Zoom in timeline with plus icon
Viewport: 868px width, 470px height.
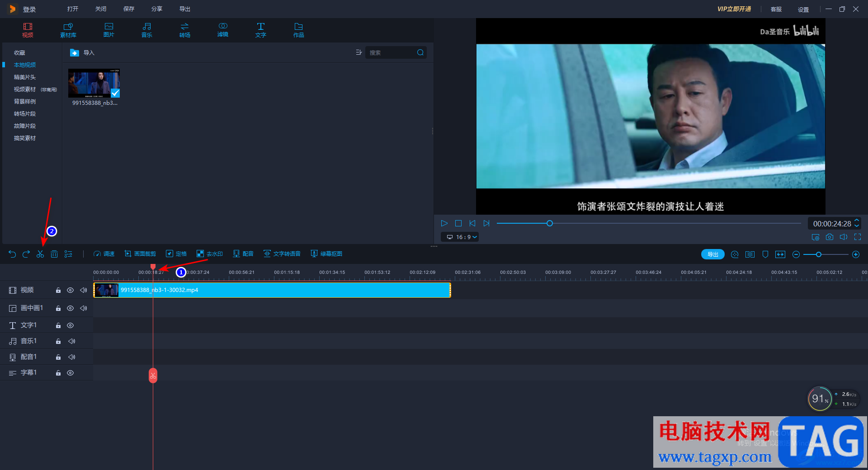(x=856, y=254)
